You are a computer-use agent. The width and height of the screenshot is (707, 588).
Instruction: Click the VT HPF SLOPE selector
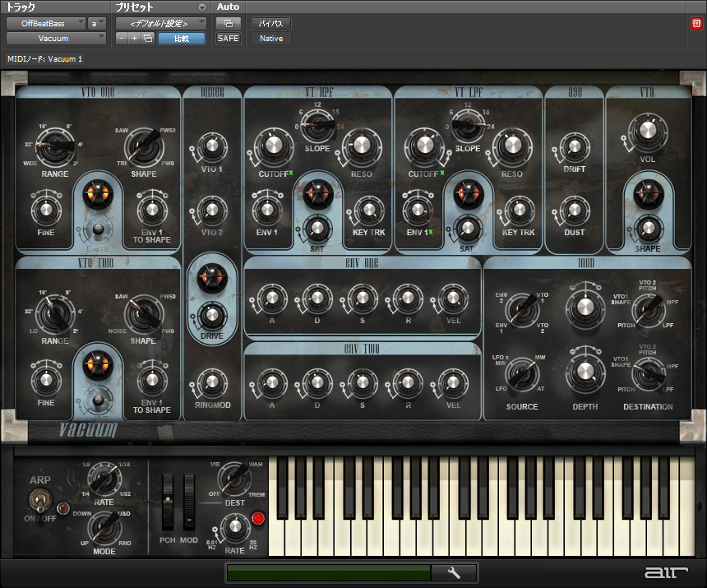(x=317, y=124)
